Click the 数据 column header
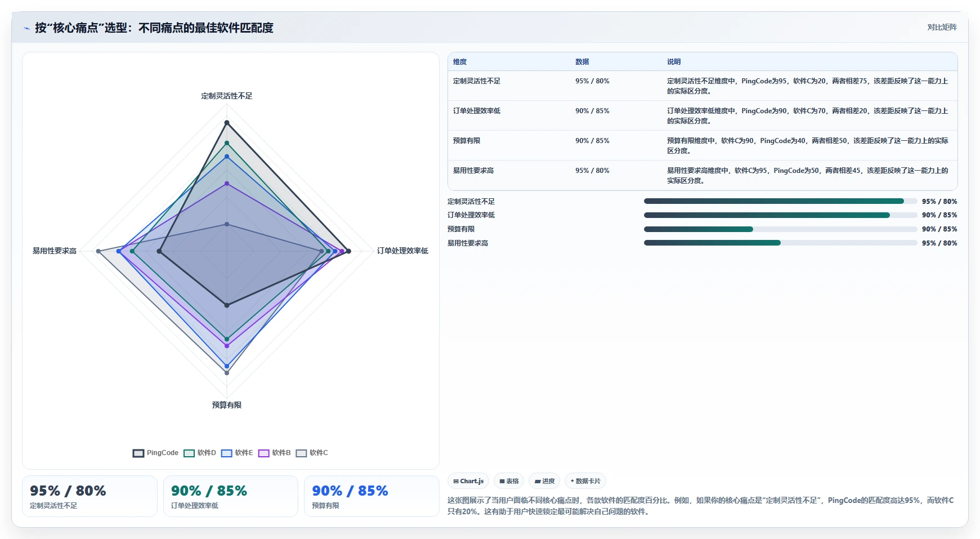The image size is (980, 539). click(x=582, y=62)
